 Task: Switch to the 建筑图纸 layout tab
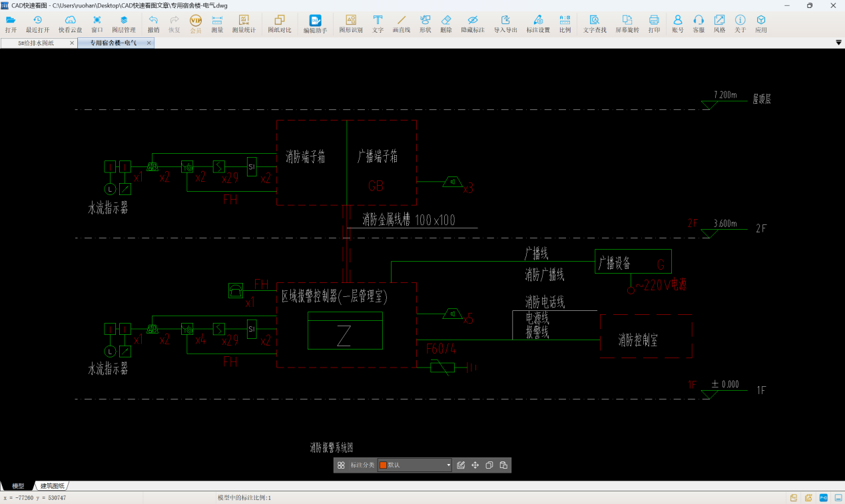[53, 486]
